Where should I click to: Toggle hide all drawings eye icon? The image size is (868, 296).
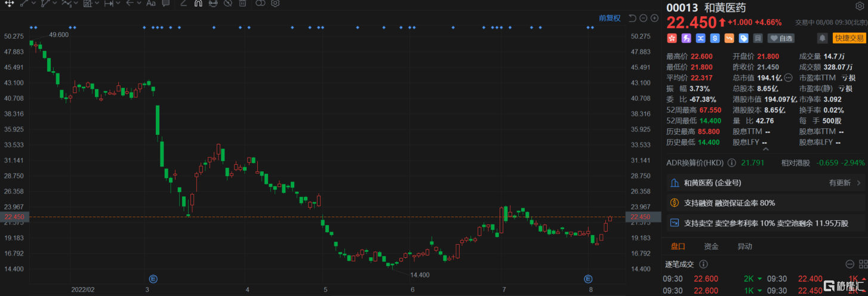point(227,3)
